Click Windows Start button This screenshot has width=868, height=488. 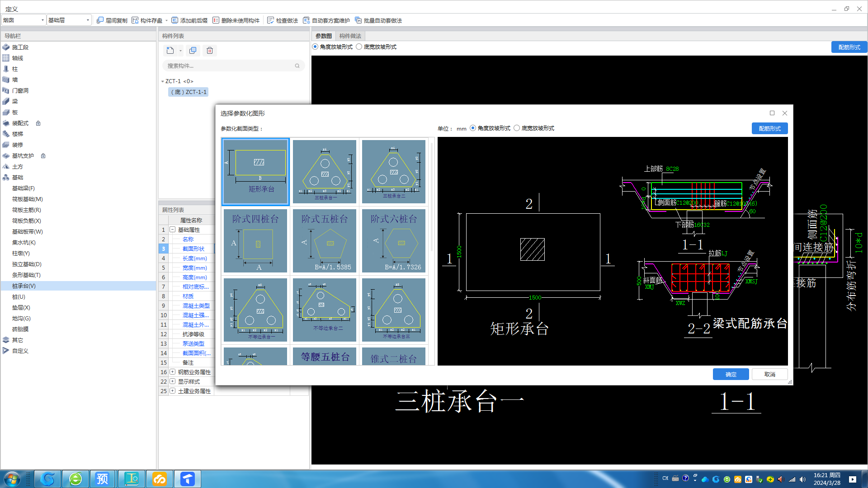(12, 479)
